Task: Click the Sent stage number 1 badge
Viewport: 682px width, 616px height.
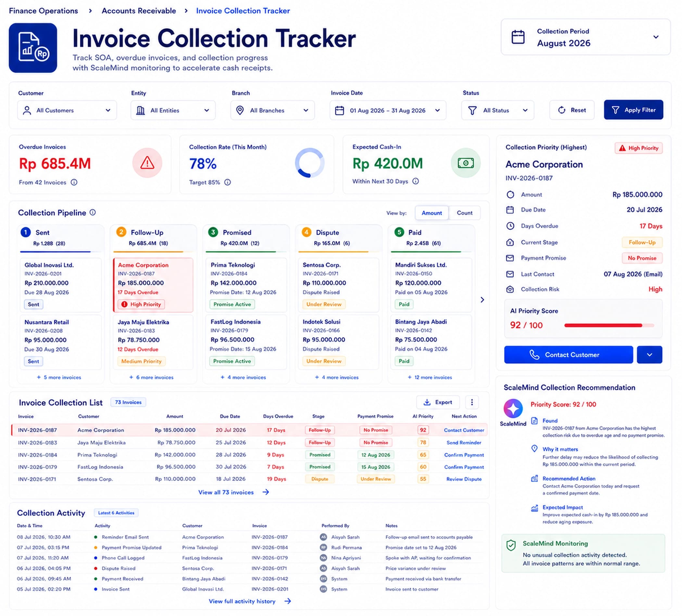Action: (x=26, y=233)
